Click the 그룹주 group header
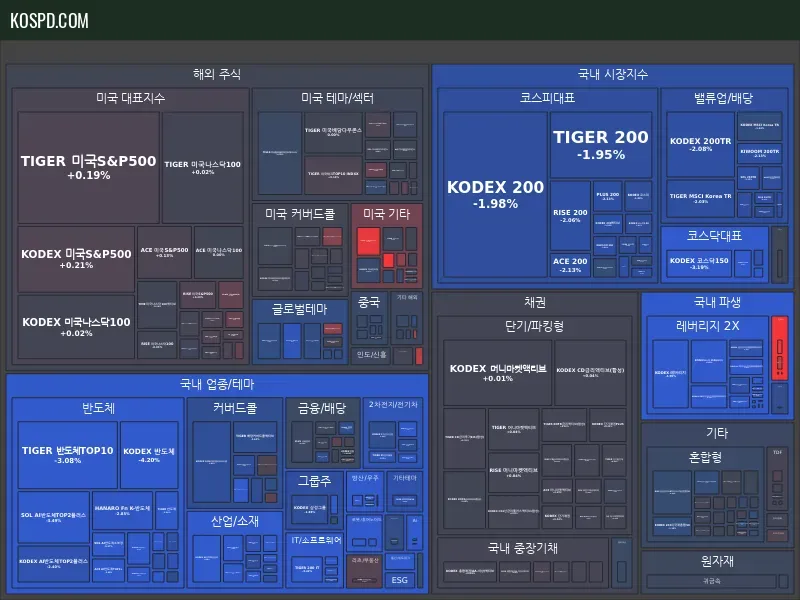The height and width of the screenshot is (600, 800). [314, 481]
